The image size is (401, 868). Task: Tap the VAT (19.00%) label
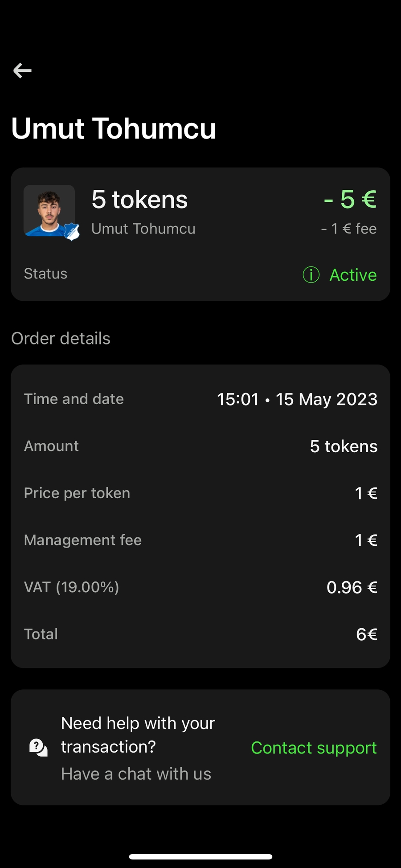pos(72,587)
